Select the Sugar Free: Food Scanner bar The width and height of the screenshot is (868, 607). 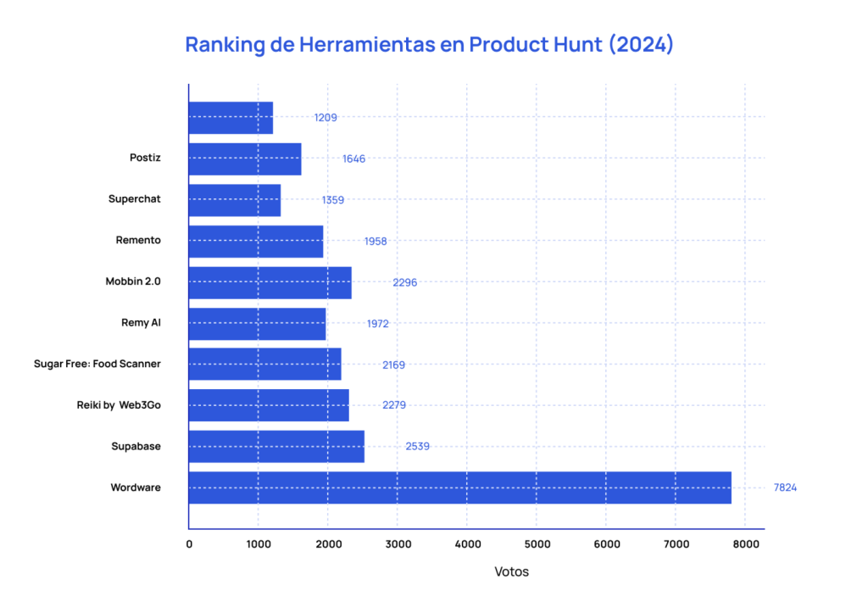click(x=265, y=364)
